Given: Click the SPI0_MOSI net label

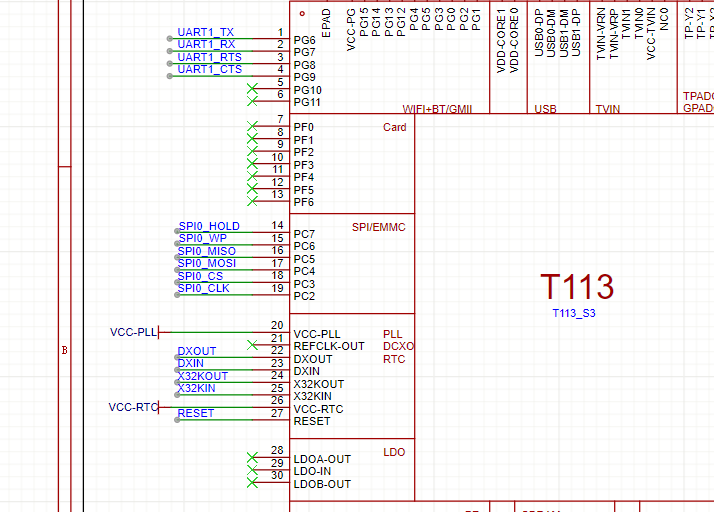Looking at the screenshot, I should 207,263.
